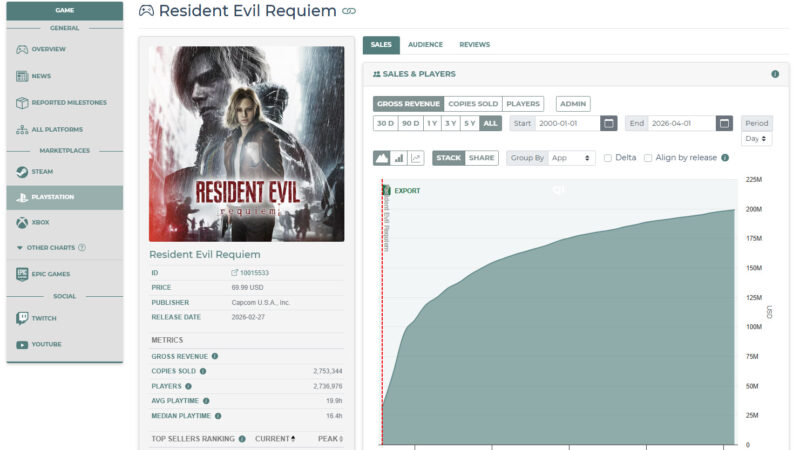Sort rankings by Current column
The height and width of the screenshot is (450, 800).
[x=275, y=439]
